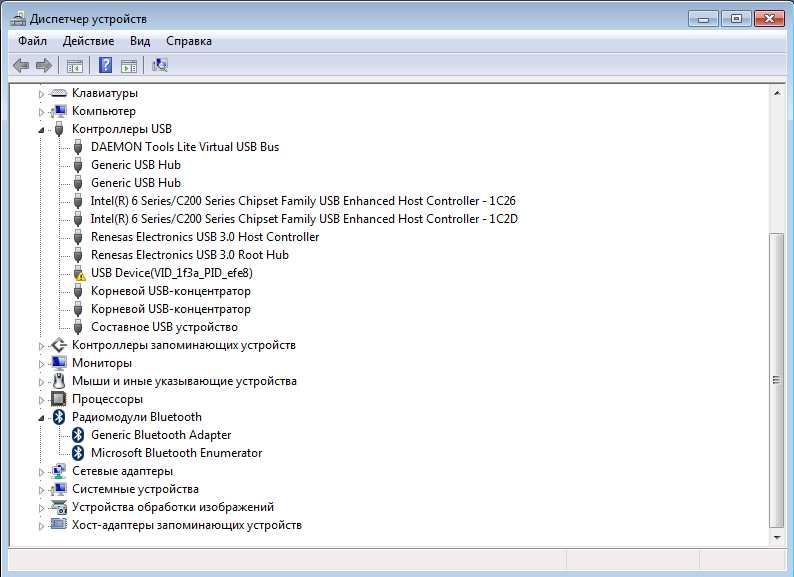794x577 pixels.
Task: Click the vertical scrollbar thumb
Action: click(776, 379)
